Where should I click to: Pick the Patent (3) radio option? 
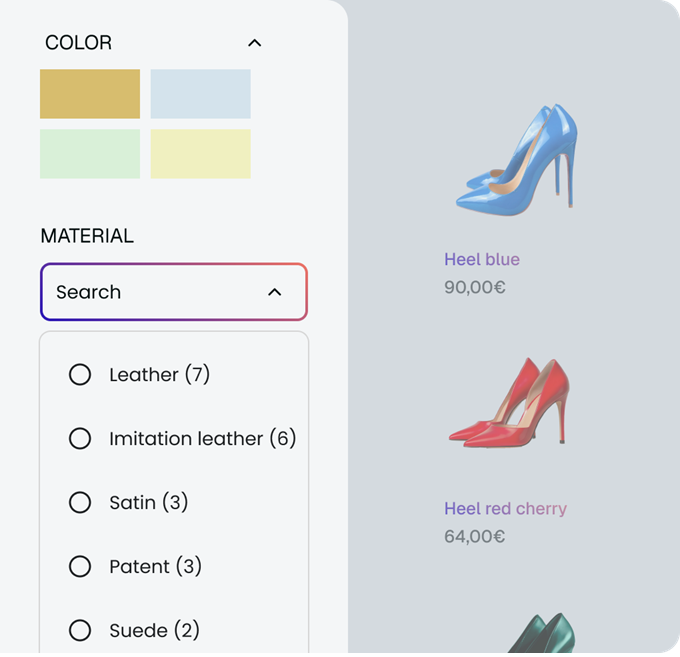[x=80, y=567]
